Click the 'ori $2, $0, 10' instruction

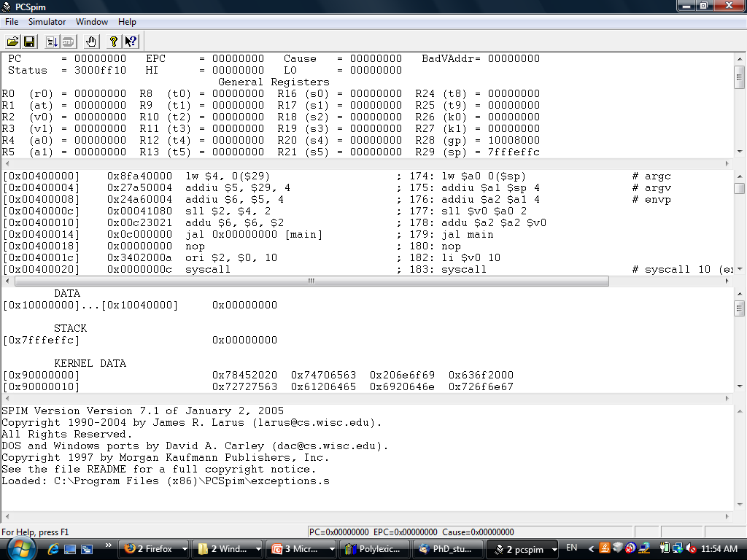coord(231,257)
